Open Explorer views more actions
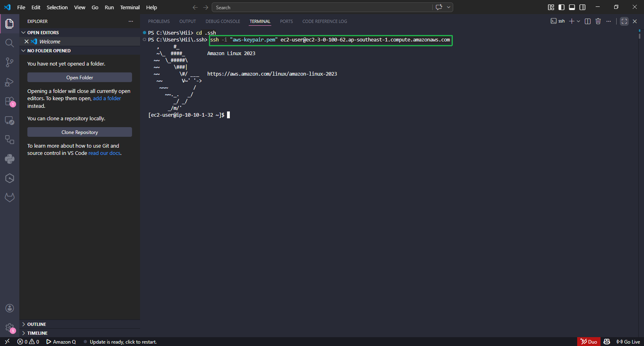Viewport: 644px width, 346px height. point(131,21)
